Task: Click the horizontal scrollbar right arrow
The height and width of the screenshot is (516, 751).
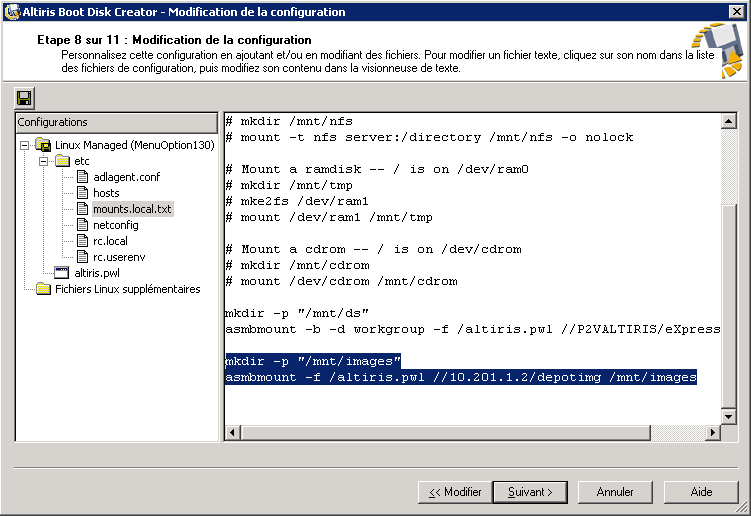Action: [x=713, y=433]
